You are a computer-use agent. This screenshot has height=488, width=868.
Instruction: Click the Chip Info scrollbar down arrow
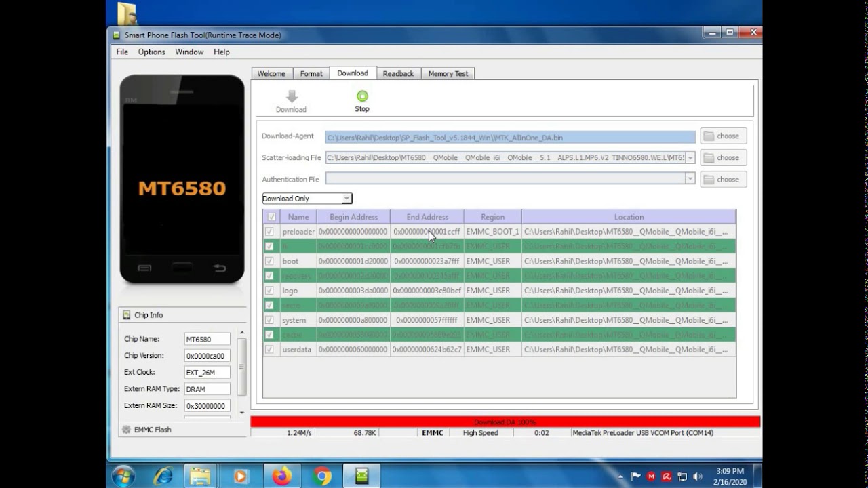(242, 411)
